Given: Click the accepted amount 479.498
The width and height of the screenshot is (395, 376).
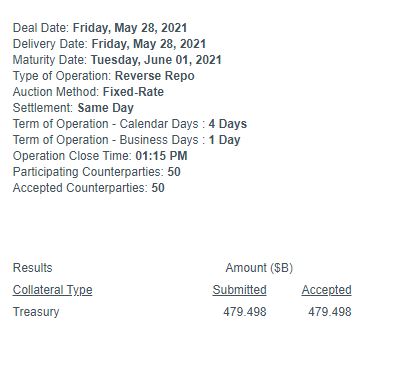Looking at the screenshot, I should (330, 312).
